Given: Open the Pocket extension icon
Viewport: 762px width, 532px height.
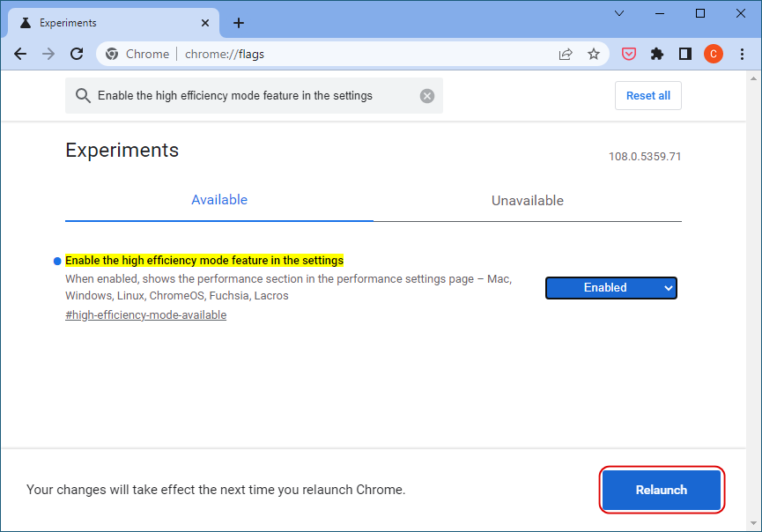Looking at the screenshot, I should click(x=629, y=54).
